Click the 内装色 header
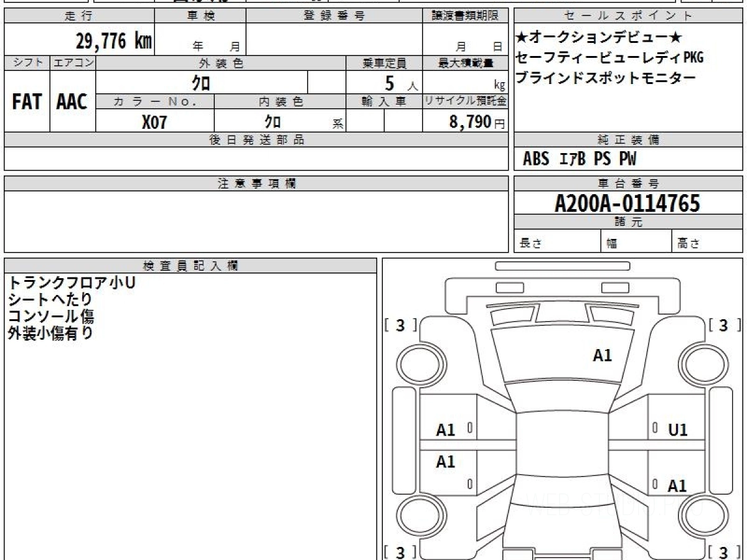The height and width of the screenshot is (560, 747). (x=280, y=101)
